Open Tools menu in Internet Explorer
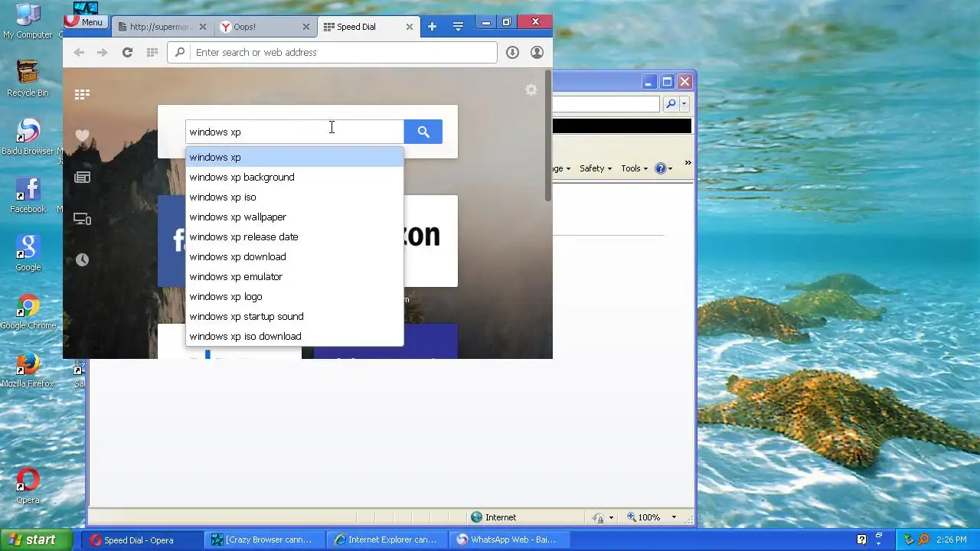This screenshot has height=551, width=980. 634,168
